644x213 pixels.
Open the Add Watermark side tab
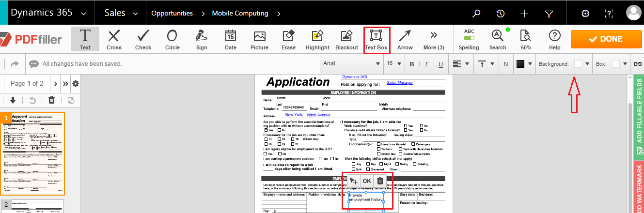click(x=638, y=187)
